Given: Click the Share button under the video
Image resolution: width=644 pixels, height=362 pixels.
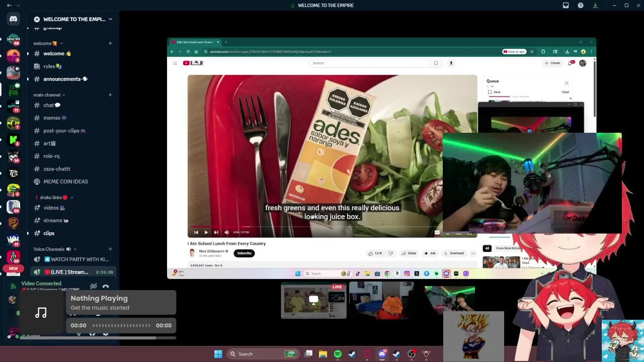Looking at the screenshot, I should (x=409, y=253).
